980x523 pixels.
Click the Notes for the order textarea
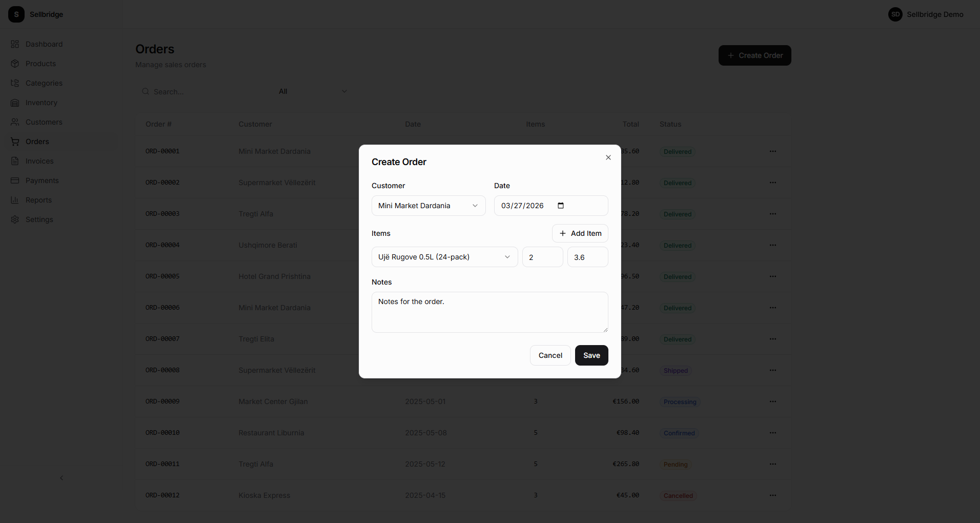[x=489, y=312]
